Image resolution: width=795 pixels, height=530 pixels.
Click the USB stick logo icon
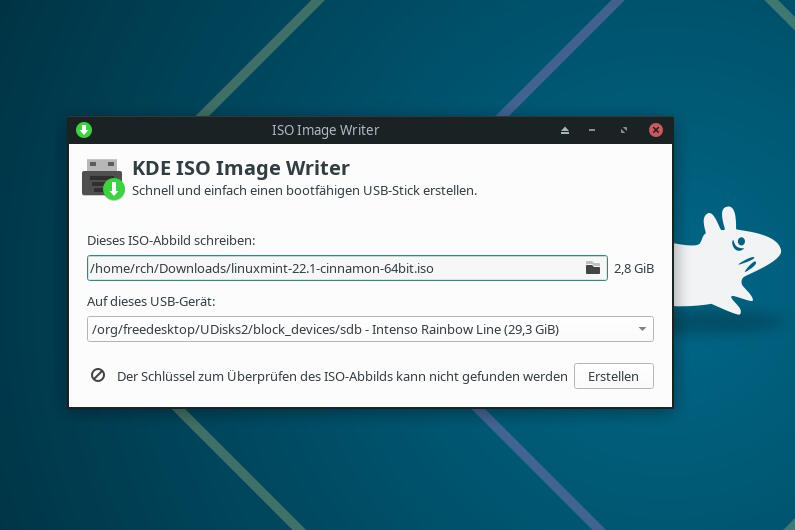pyautogui.click(x=103, y=180)
